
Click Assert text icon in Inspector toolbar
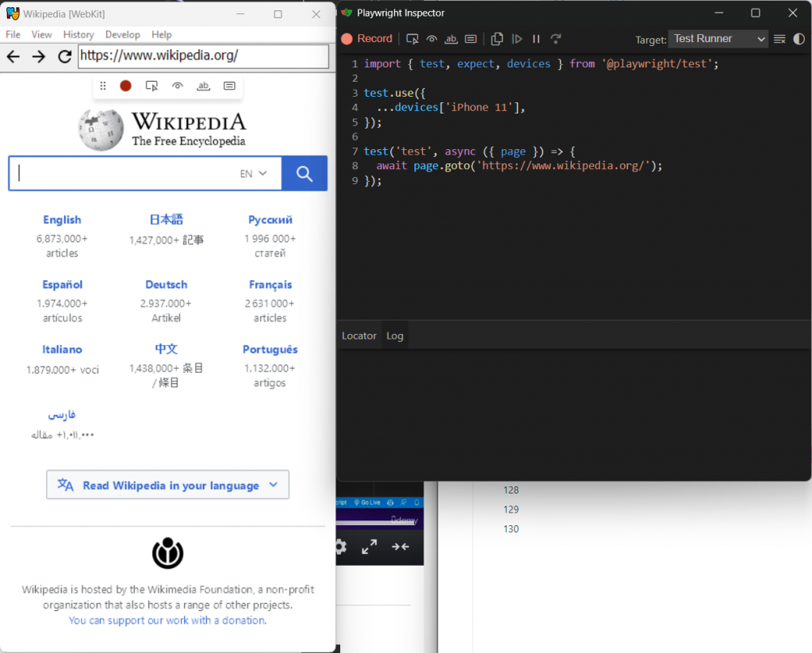tap(451, 39)
